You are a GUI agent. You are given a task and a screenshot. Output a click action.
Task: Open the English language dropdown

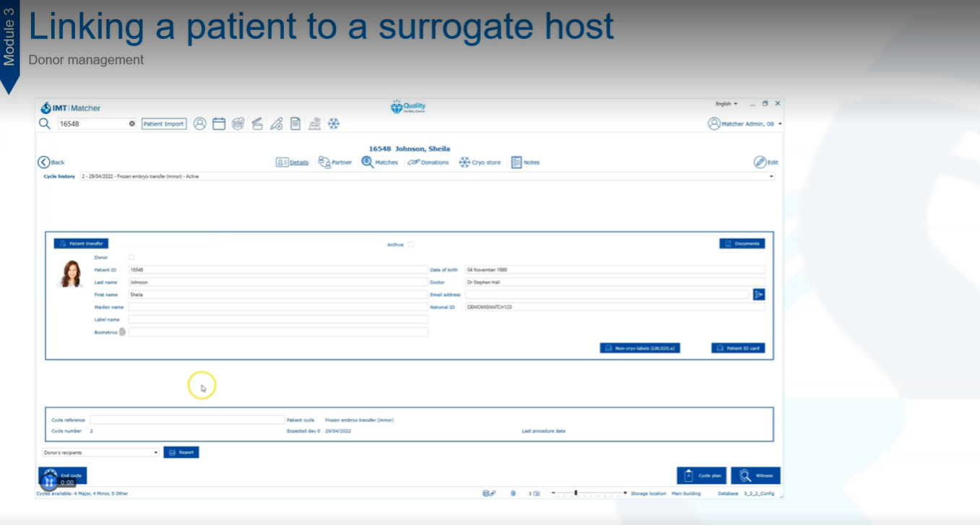(726, 104)
